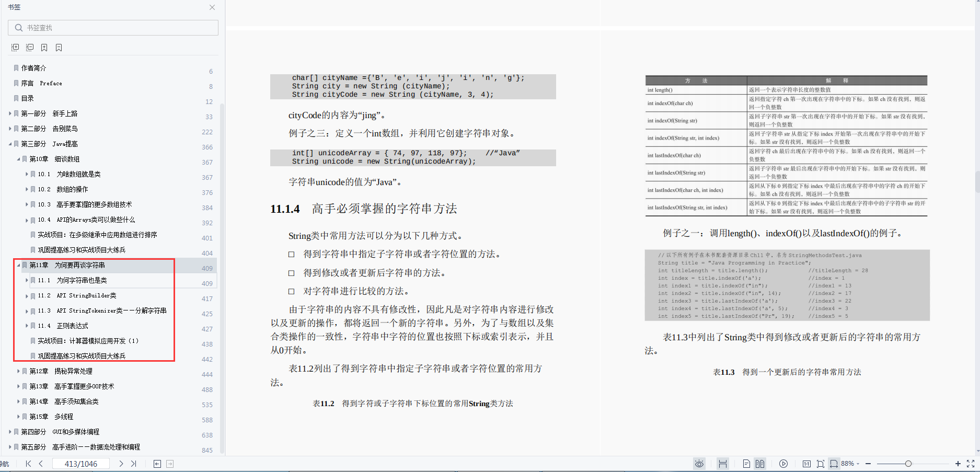The width and height of the screenshot is (980, 472).
Task: Open bookmark 11.3 API StringTokenizer类
Action: pyautogui.click(x=102, y=310)
